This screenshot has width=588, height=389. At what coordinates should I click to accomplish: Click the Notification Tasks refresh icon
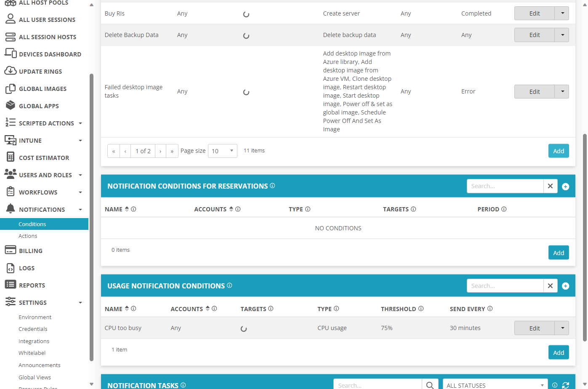(x=566, y=385)
